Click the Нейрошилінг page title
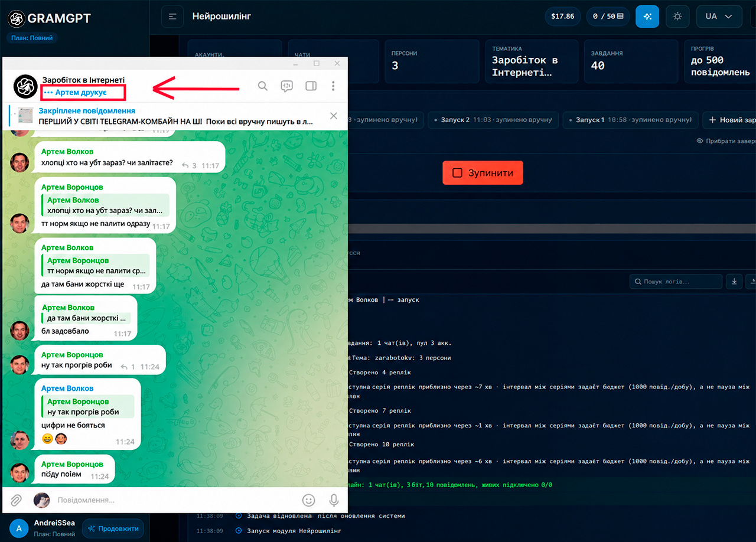The image size is (756, 542). point(221,17)
